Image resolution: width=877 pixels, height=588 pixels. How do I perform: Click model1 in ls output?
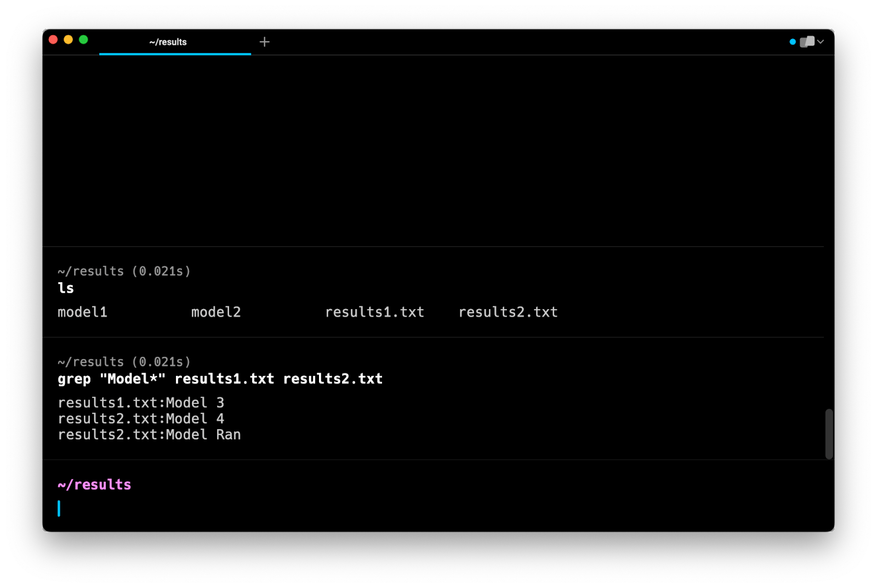pos(82,312)
